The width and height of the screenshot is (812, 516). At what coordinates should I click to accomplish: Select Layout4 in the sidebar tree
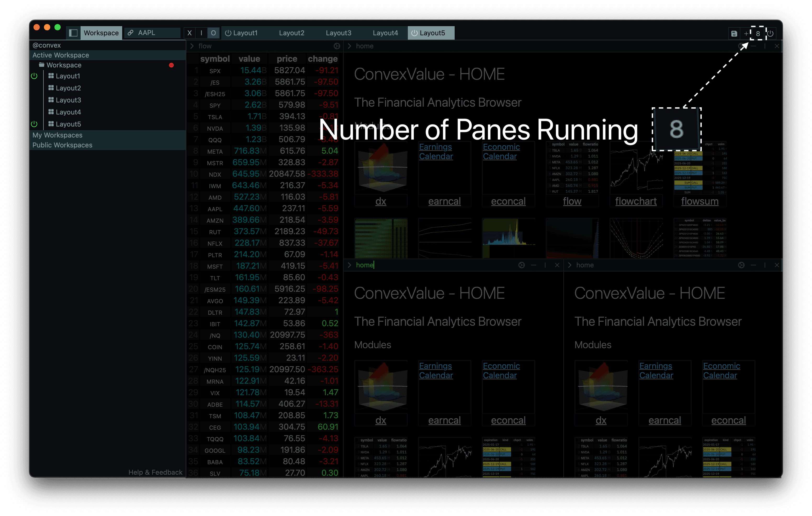click(x=68, y=112)
